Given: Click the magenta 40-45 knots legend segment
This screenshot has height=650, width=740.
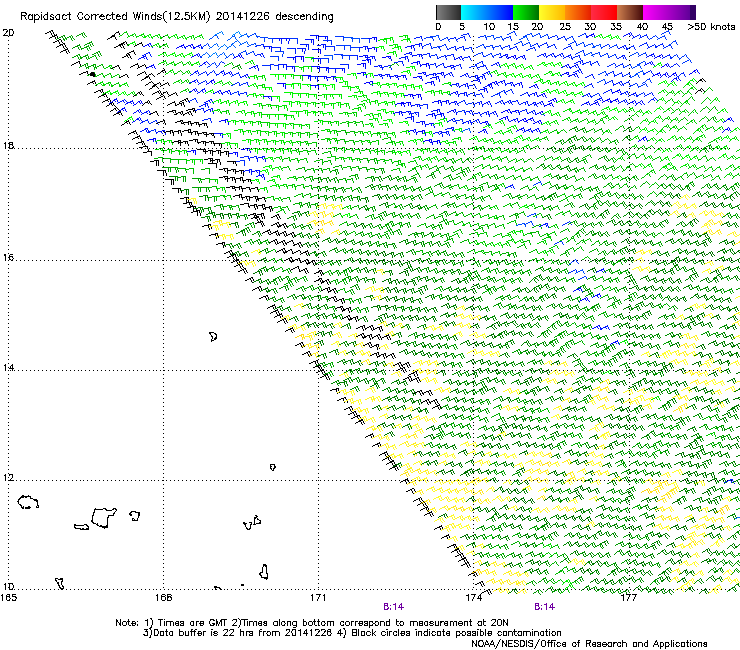Looking at the screenshot, I should (656, 12).
